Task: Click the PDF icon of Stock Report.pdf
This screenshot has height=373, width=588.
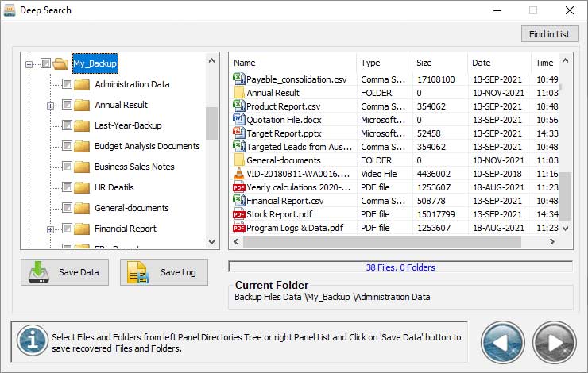Action: (x=238, y=214)
